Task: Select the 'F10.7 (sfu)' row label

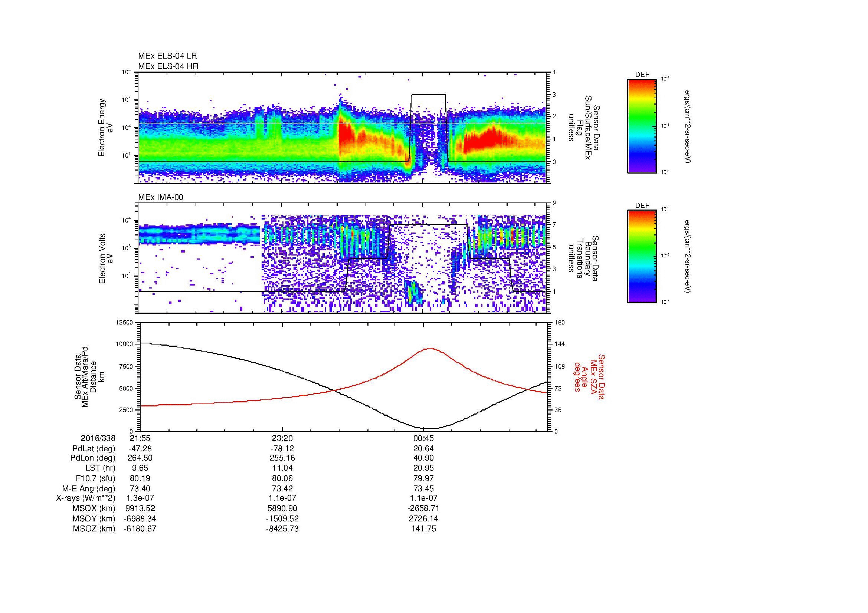Action: [96, 478]
